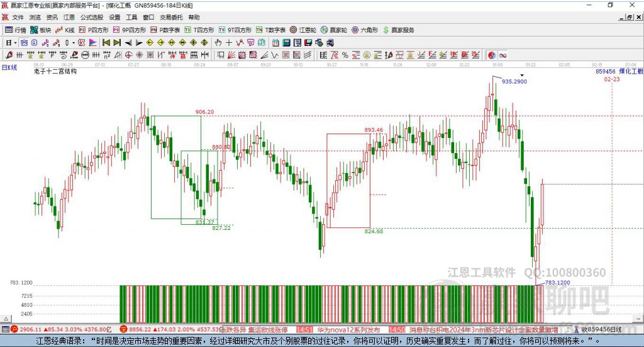Screen dimensions: 644x347
Task: Click the hand pan tool icon
Action: pos(218,43)
